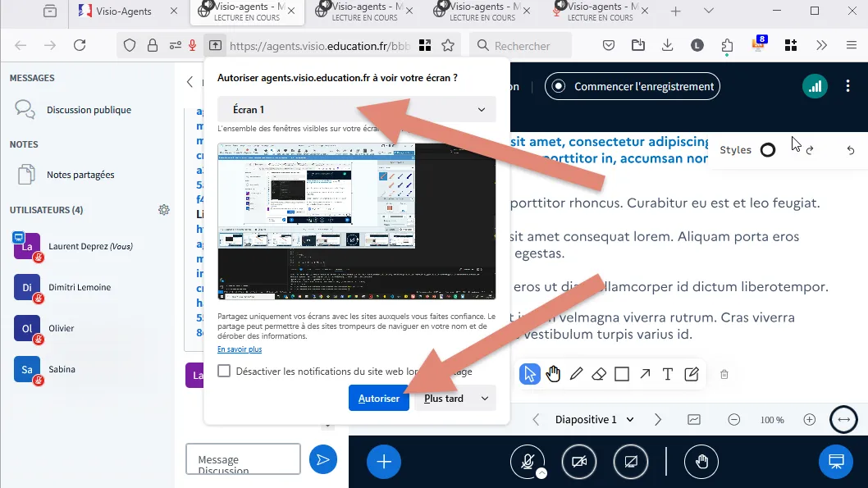The width and height of the screenshot is (868, 488).
Task: Open the Firefox hamburger application menu
Action: [x=852, y=45]
